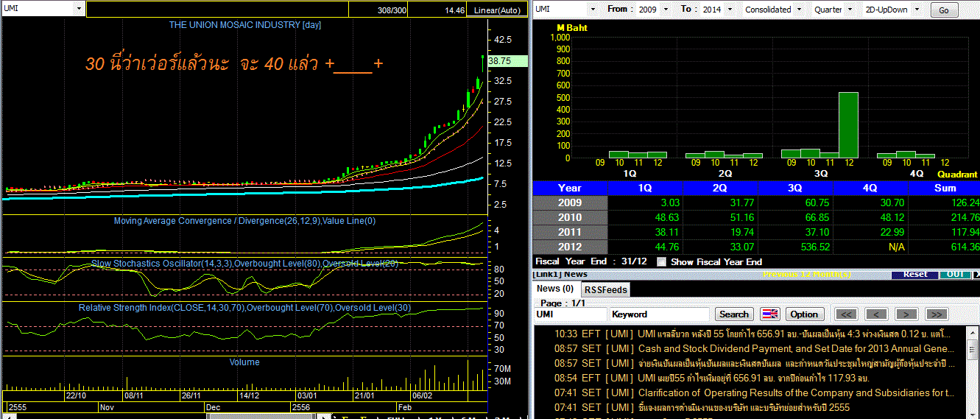Click the 3.03 cell for 2009 1Q

646,203
